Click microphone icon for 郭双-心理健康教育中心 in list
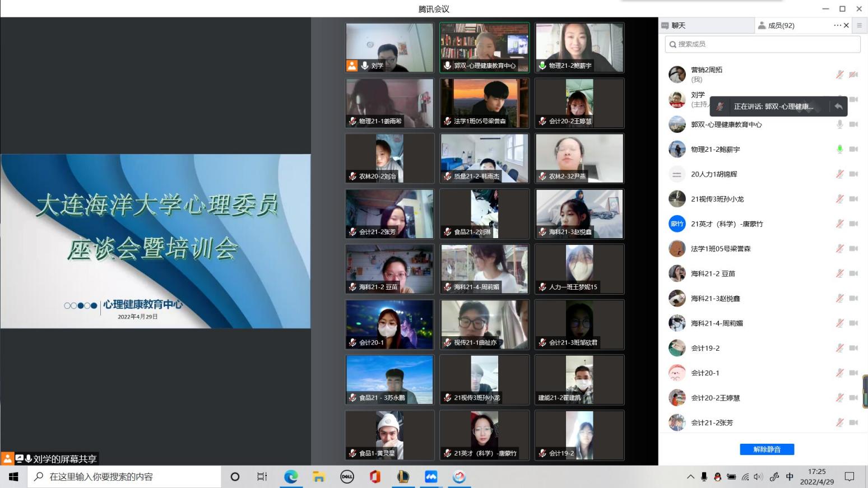Screen dimensions: 868x488 click(x=839, y=124)
